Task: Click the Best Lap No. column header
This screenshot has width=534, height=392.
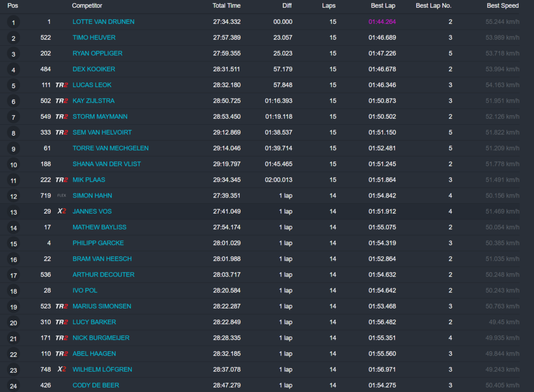Action: point(433,6)
